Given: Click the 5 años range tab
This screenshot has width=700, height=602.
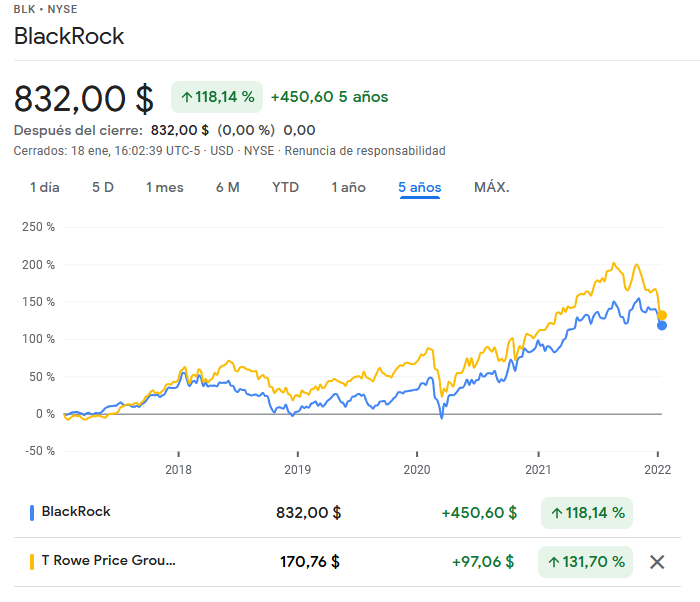Looking at the screenshot, I should click(x=420, y=187).
